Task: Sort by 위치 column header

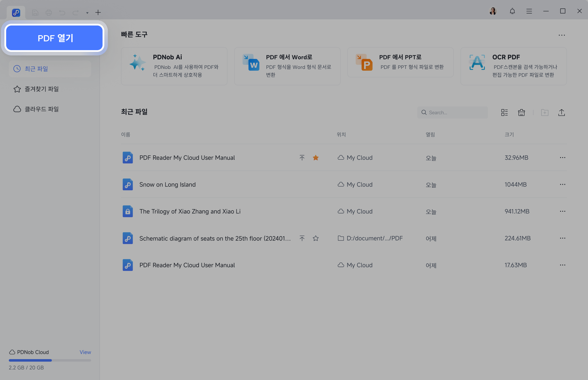Action: [x=341, y=135]
